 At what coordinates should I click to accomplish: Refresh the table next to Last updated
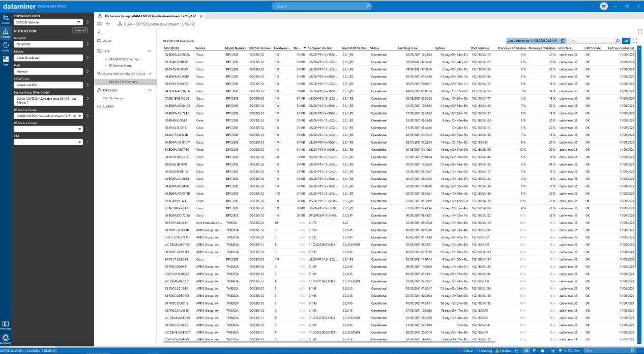[562, 40]
